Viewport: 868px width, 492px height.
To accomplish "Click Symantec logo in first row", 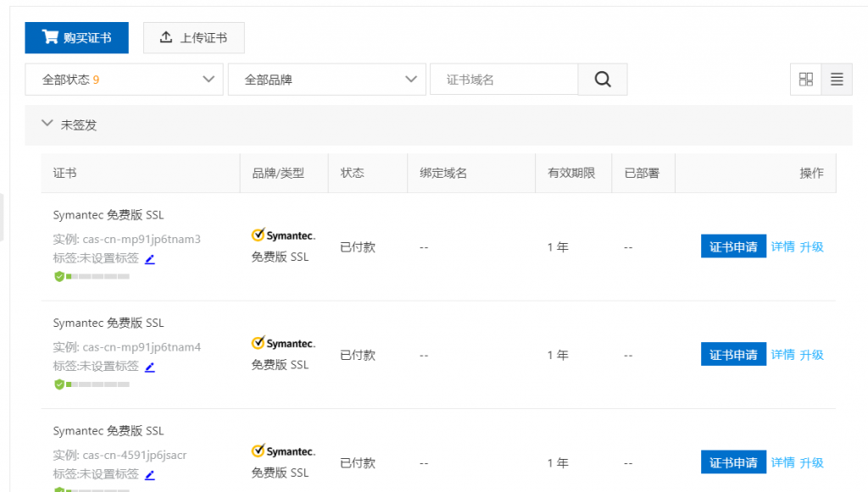I will [283, 235].
